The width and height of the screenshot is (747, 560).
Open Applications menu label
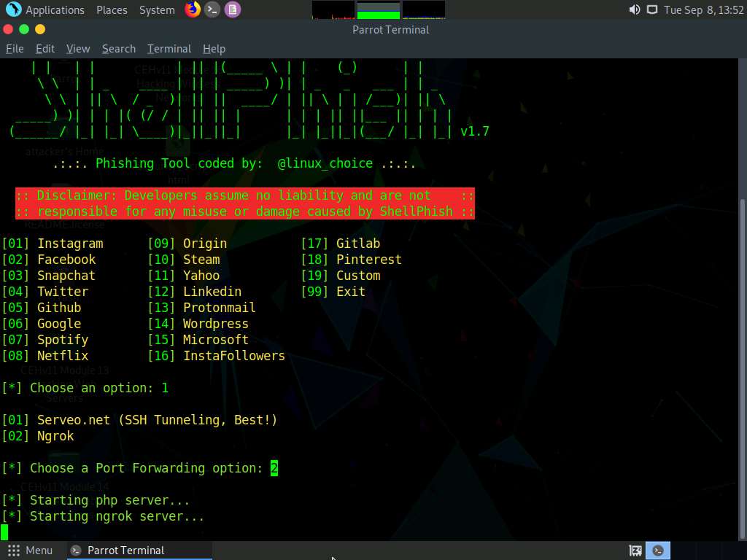point(55,10)
